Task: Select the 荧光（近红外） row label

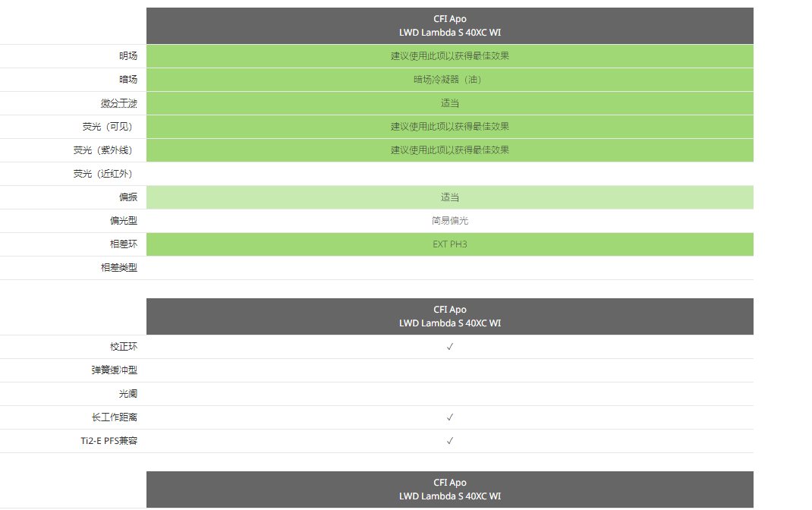Action: coord(105,174)
